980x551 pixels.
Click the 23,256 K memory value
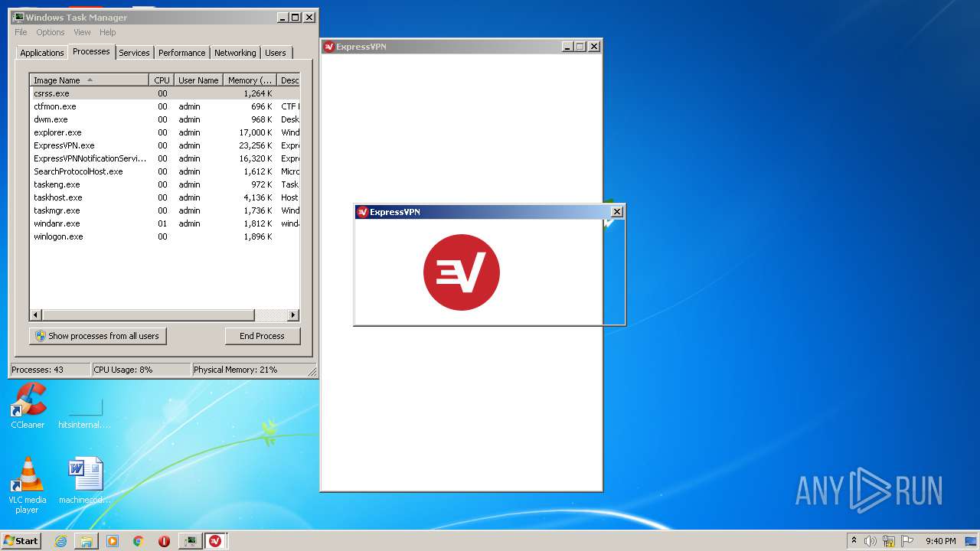click(x=256, y=145)
